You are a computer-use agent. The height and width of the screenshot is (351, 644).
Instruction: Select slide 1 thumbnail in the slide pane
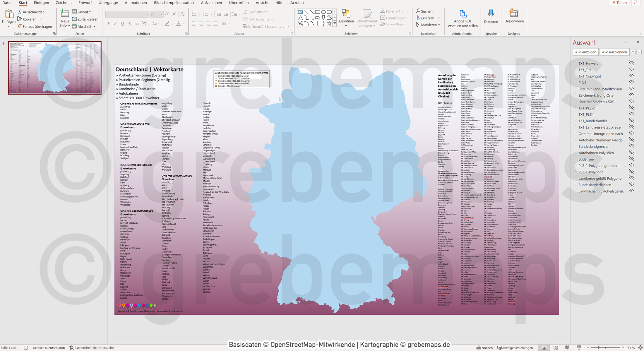(x=54, y=67)
